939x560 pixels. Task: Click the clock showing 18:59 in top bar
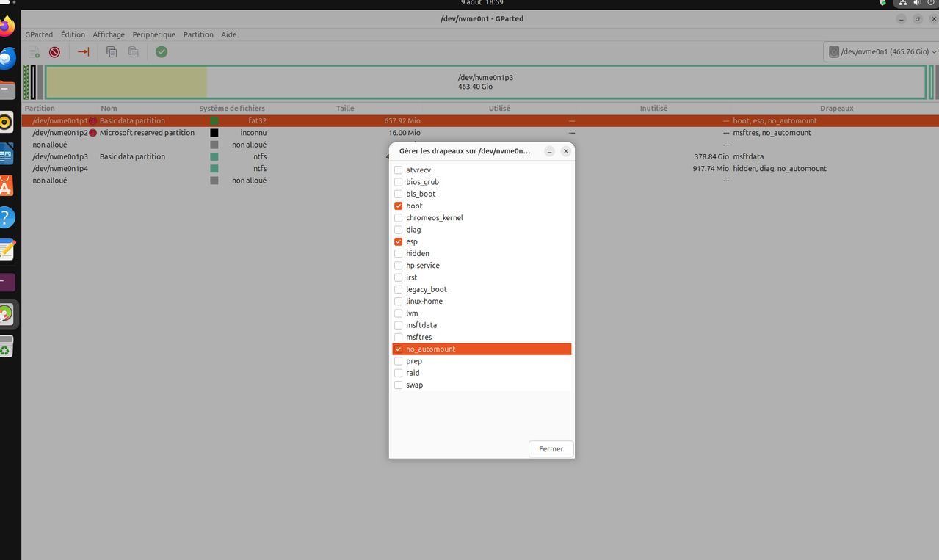482,3
